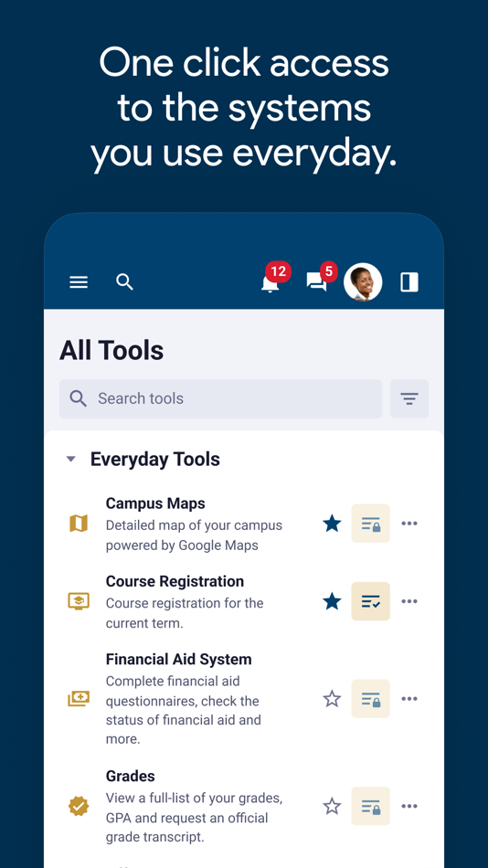The width and height of the screenshot is (488, 868).
Task: Open the user profile avatar
Action: [363, 282]
